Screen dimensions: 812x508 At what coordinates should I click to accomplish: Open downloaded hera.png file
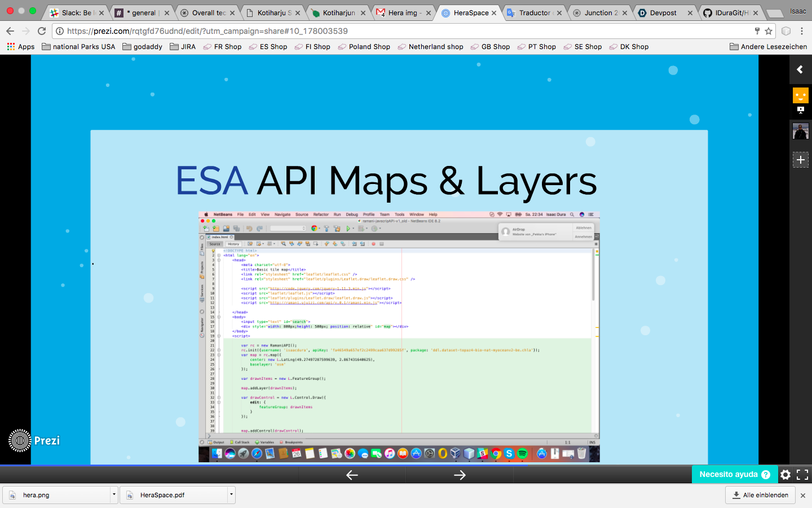point(56,495)
